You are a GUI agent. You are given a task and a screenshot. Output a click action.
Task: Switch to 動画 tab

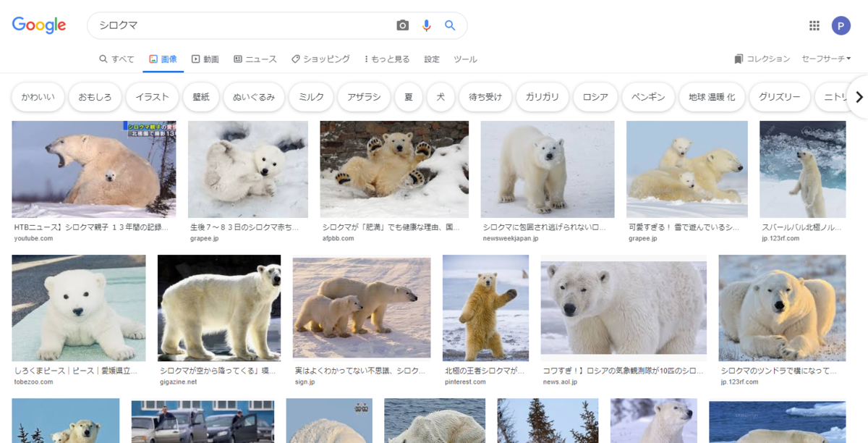click(x=205, y=59)
